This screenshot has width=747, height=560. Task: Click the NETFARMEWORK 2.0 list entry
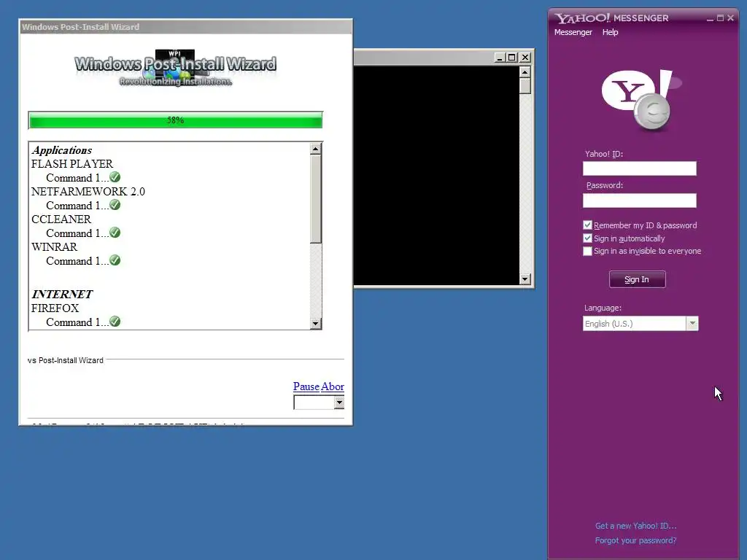(x=88, y=192)
